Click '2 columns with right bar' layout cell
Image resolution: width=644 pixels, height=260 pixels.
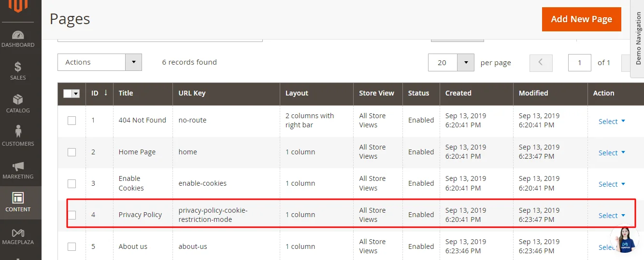(x=310, y=120)
